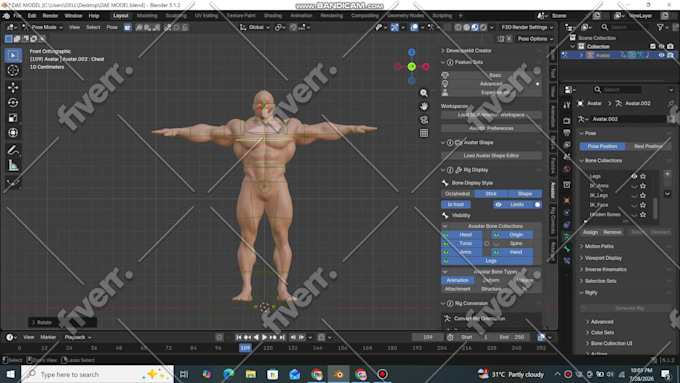Select the Annotate tool
The height and width of the screenshot is (383, 680).
coord(13,150)
